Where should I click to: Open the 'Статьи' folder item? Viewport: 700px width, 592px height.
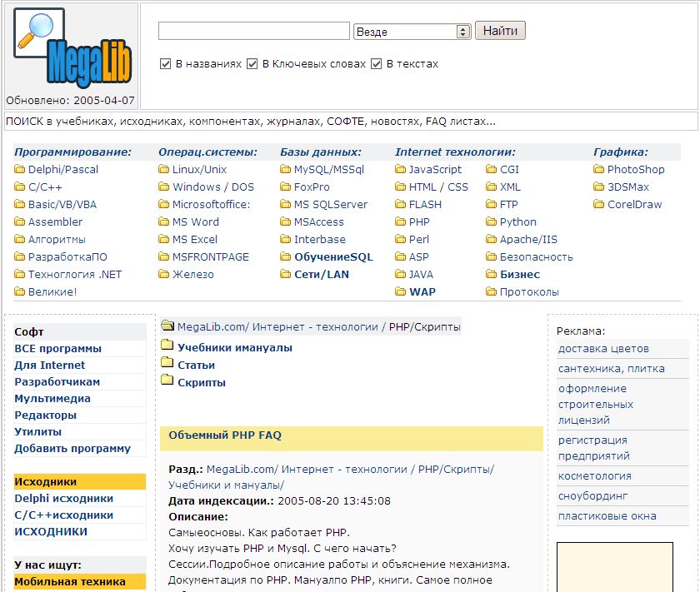coord(196,366)
